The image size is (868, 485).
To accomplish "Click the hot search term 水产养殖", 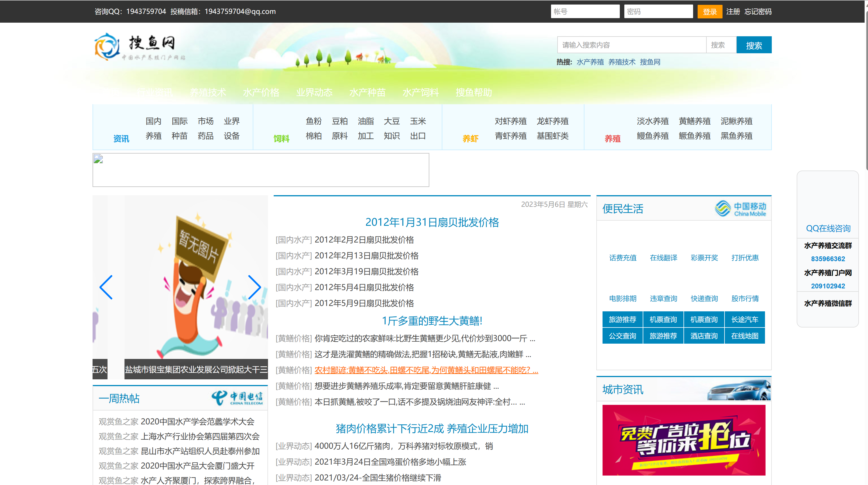I will coord(590,62).
